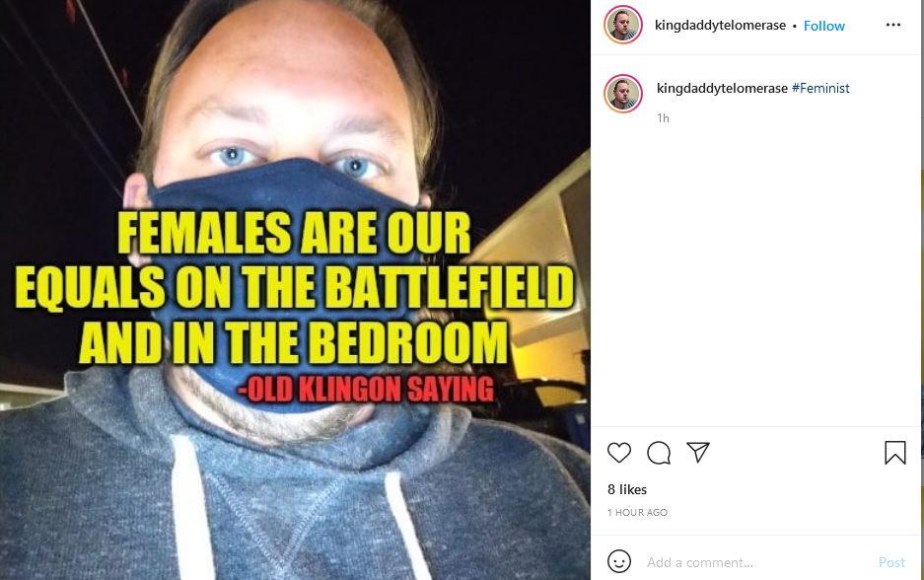The image size is (924, 580).
Task: Open the #Feminist hashtag link
Action: [x=820, y=89]
